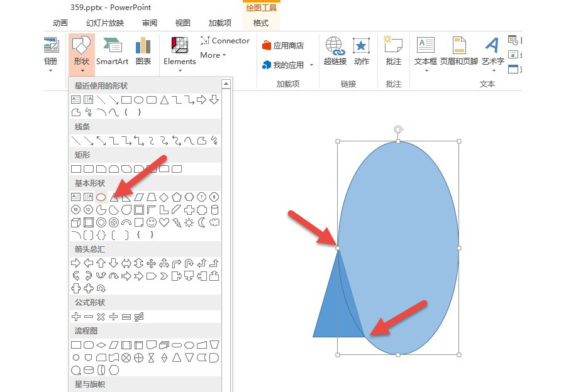Choose multiply sign in 公式形状
Viewport: 566px width, 392px height.
click(x=101, y=317)
